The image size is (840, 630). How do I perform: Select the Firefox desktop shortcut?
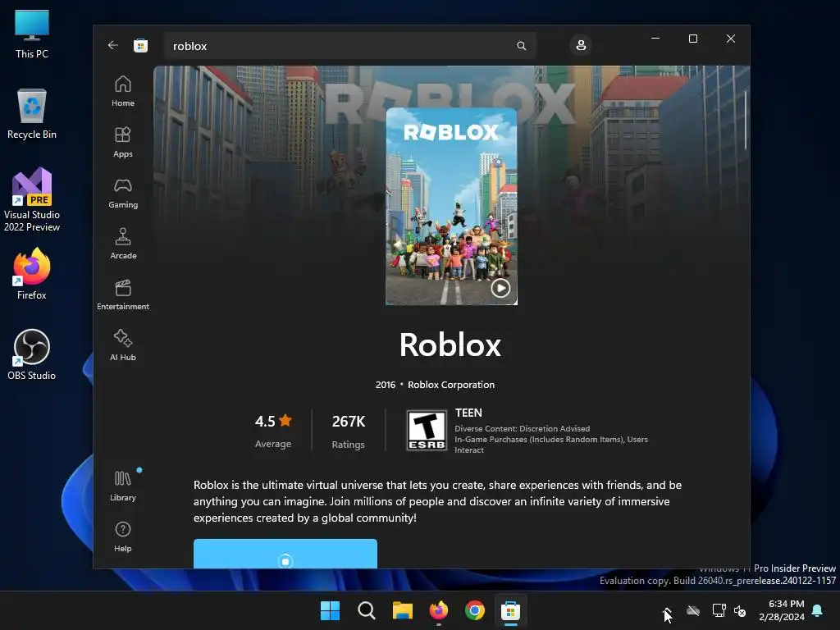(32, 274)
